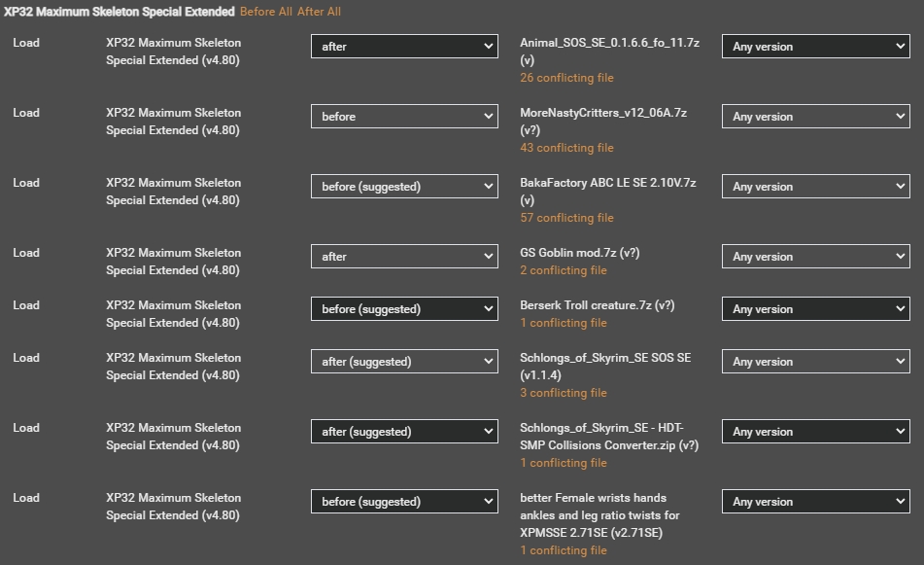This screenshot has width=924, height=565.
Task: Click 'Schlongs_of_Skyrim_SE SOS SE (v1.1.4)' mod name
Action: 605,367
